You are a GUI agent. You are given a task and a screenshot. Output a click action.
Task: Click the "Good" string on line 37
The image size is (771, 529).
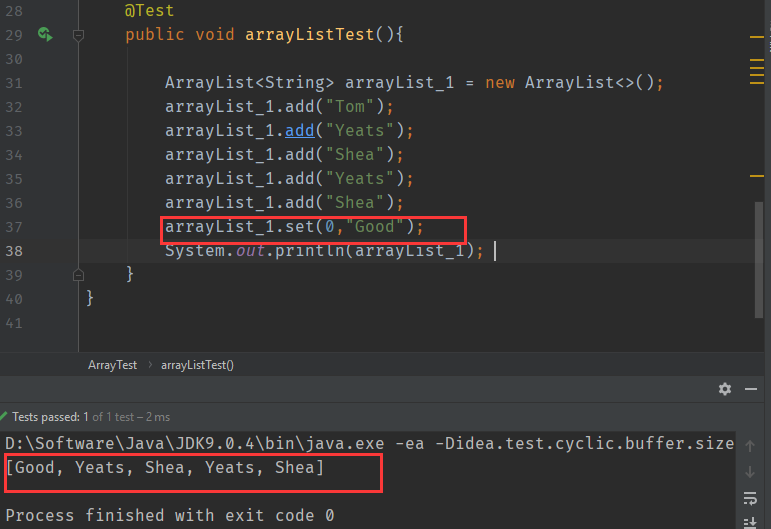[x=375, y=226]
